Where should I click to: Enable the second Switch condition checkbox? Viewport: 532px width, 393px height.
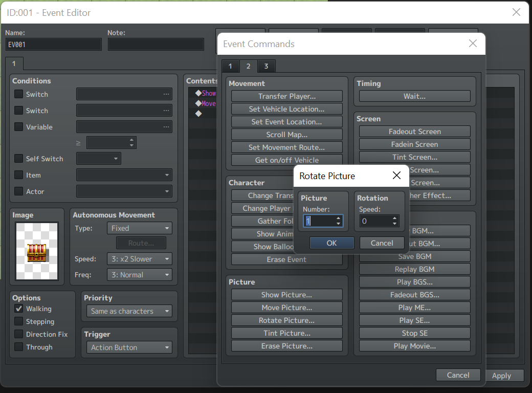[x=18, y=111]
